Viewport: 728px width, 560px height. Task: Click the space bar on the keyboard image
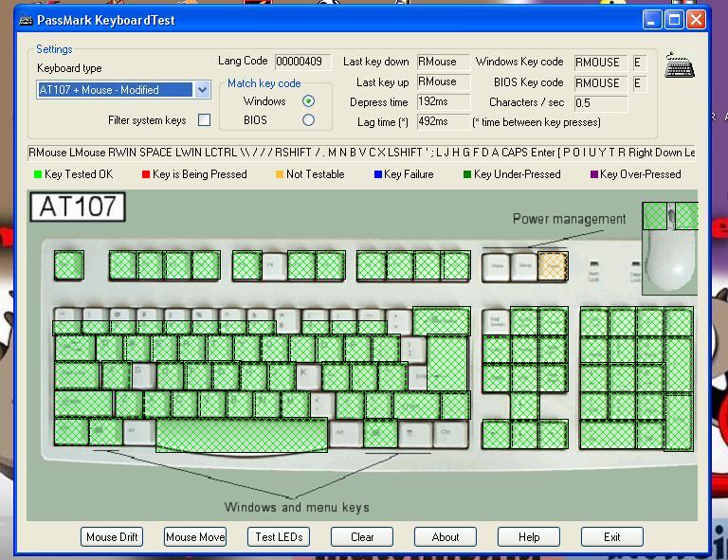click(x=242, y=435)
